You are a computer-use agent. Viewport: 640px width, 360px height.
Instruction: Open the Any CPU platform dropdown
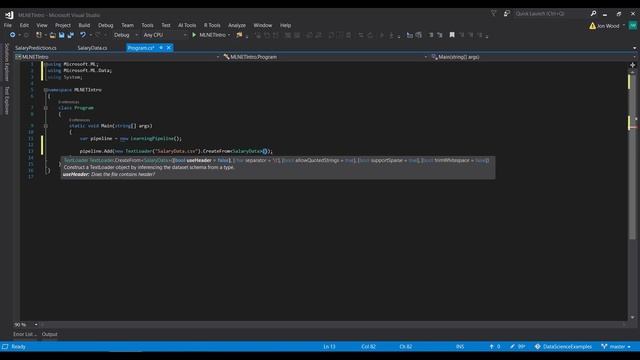[165, 35]
